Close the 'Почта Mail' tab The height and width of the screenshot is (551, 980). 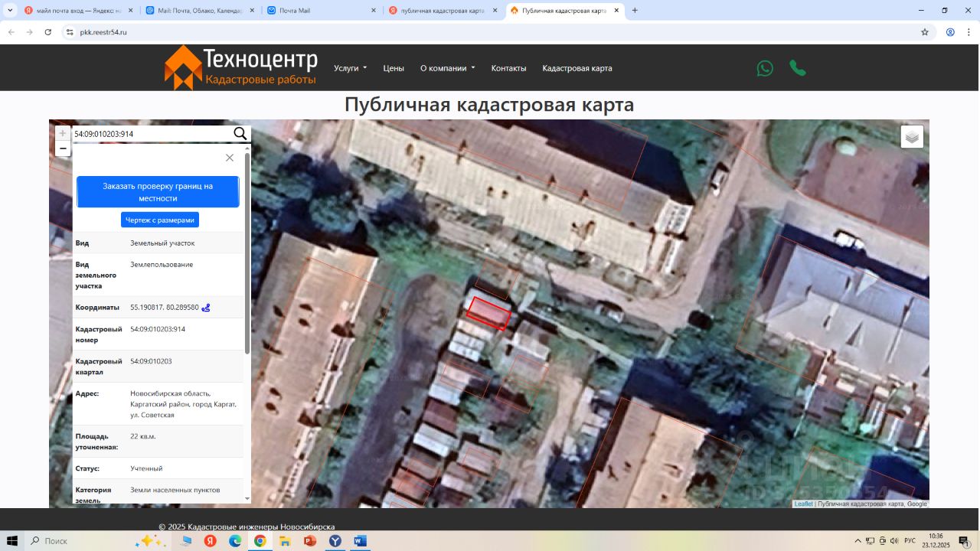pyautogui.click(x=374, y=11)
